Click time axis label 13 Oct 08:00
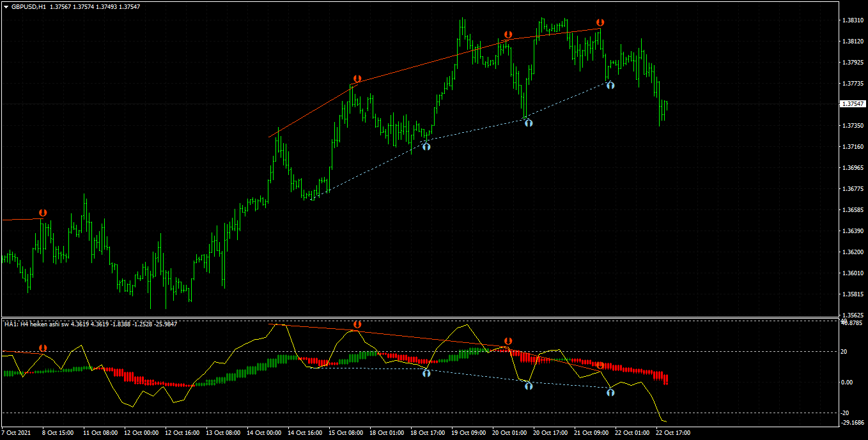This screenshot has height=440, width=868. click(222, 433)
